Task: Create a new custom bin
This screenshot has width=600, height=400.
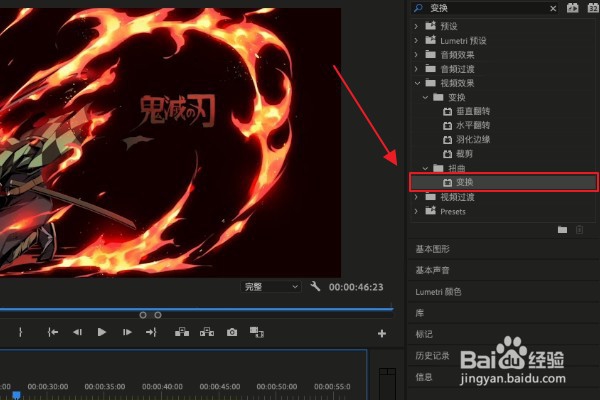Action: pos(562,230)
